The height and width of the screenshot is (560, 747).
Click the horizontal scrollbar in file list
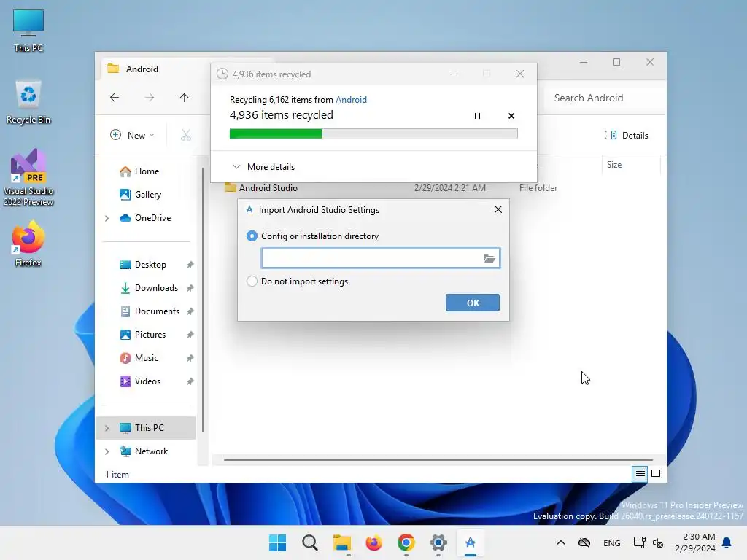(x=438, y=460)
